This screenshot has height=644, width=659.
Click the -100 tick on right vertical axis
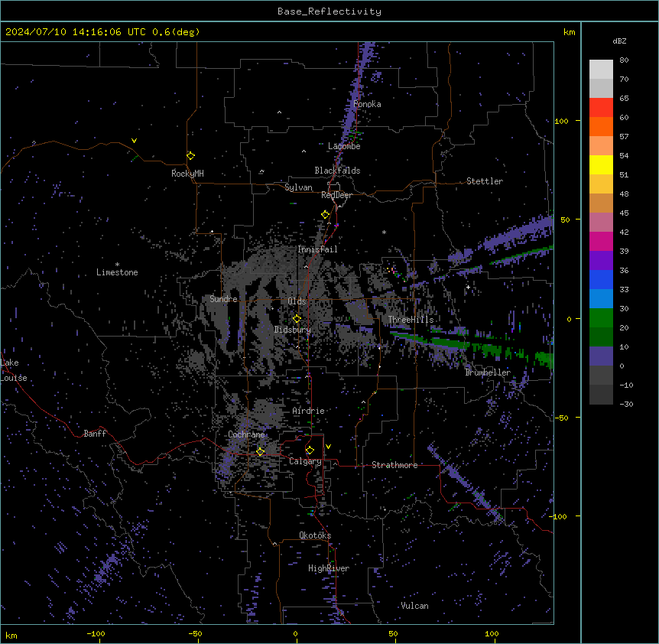pyautogui.click(x=560, y=516)
